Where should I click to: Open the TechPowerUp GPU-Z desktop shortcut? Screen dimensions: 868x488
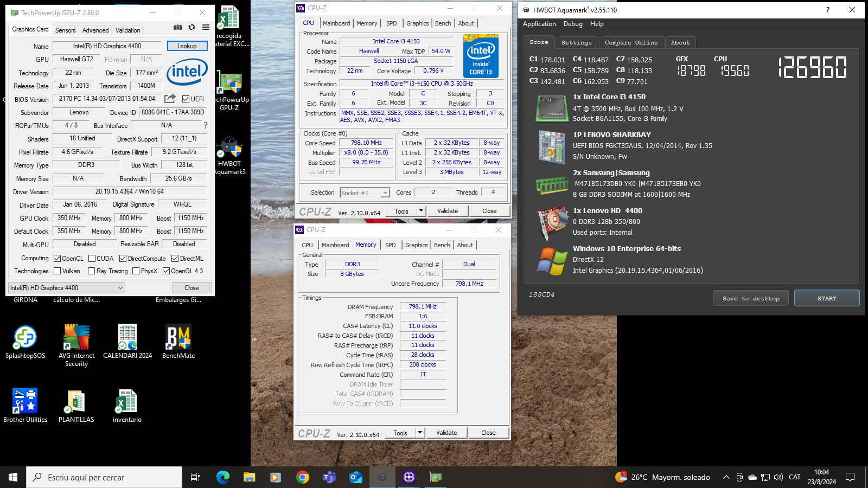(231, 91)
